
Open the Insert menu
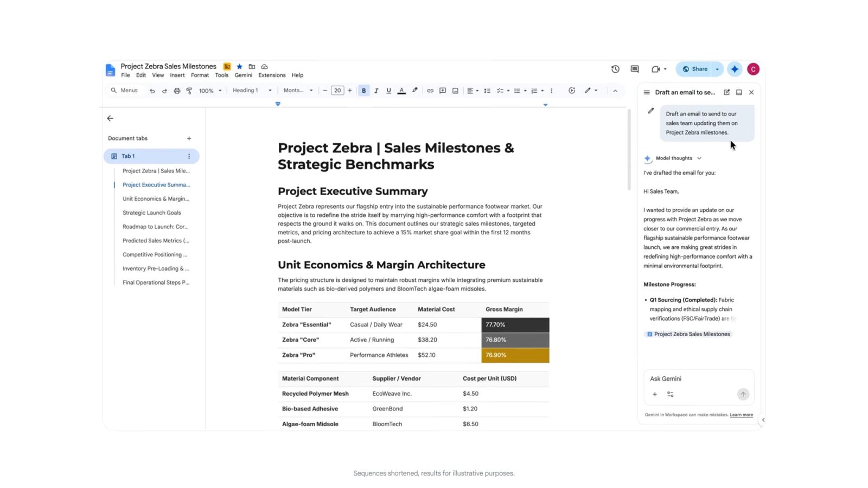pyautogui.click(x=177, y=75)
